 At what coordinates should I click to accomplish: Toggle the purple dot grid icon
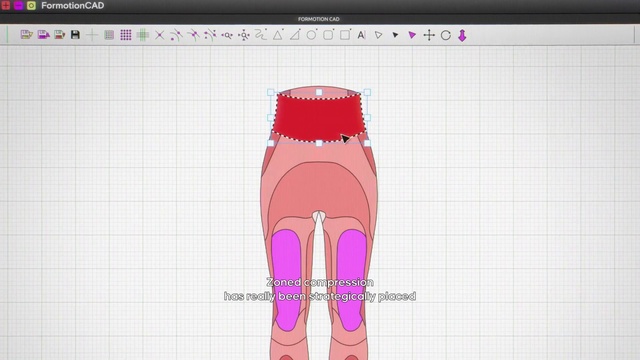click(x=126, y=35)
